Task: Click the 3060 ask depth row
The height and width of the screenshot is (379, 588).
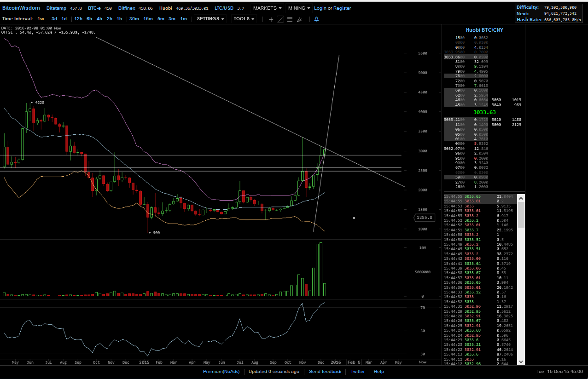Action: (506, 100)
